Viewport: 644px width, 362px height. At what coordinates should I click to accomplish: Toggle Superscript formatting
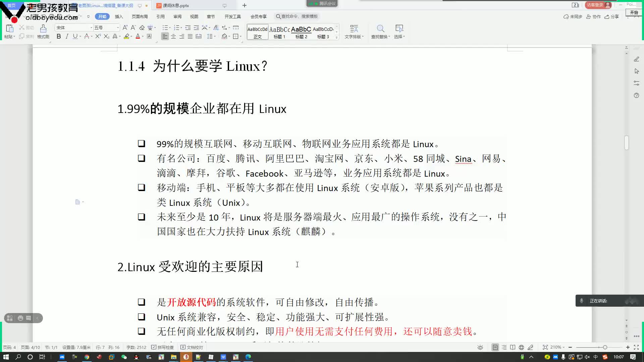tap(98, 36)
